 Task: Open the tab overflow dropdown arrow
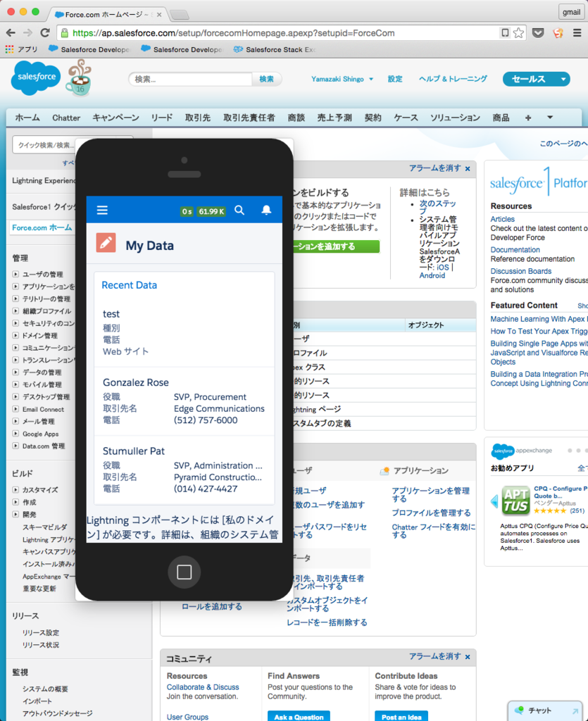coord(550,118)
